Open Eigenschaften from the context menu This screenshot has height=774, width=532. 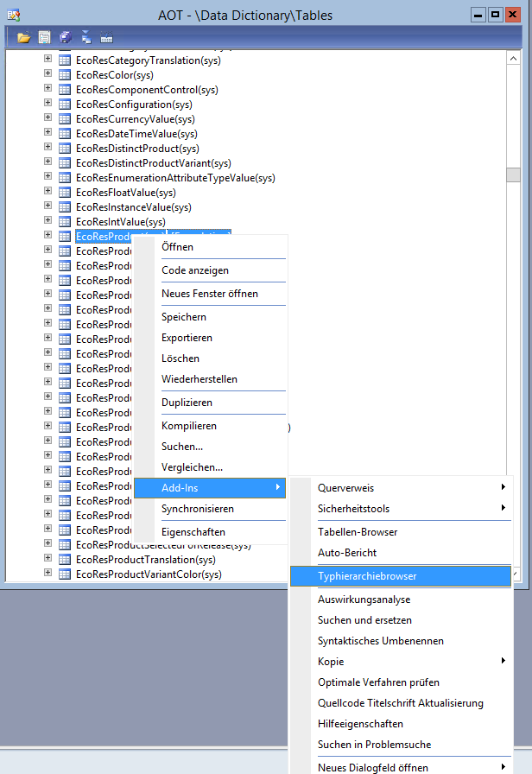pos(210,532)
